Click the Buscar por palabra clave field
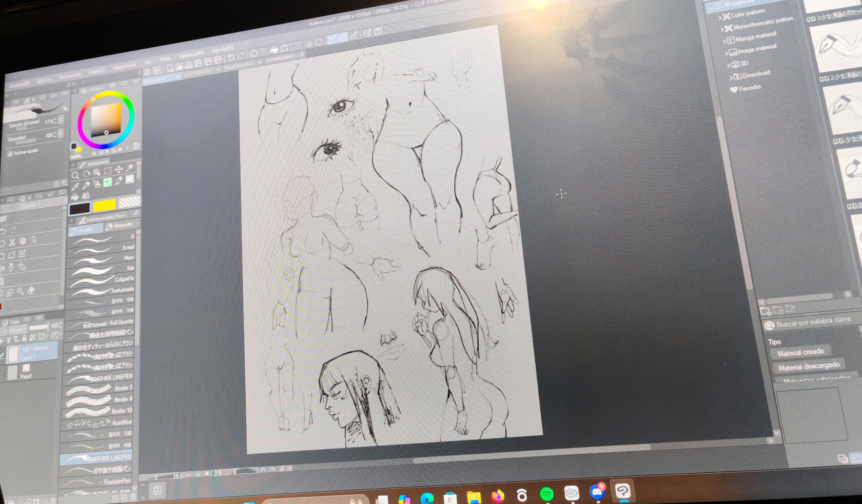862x504 pixels. 813,322
